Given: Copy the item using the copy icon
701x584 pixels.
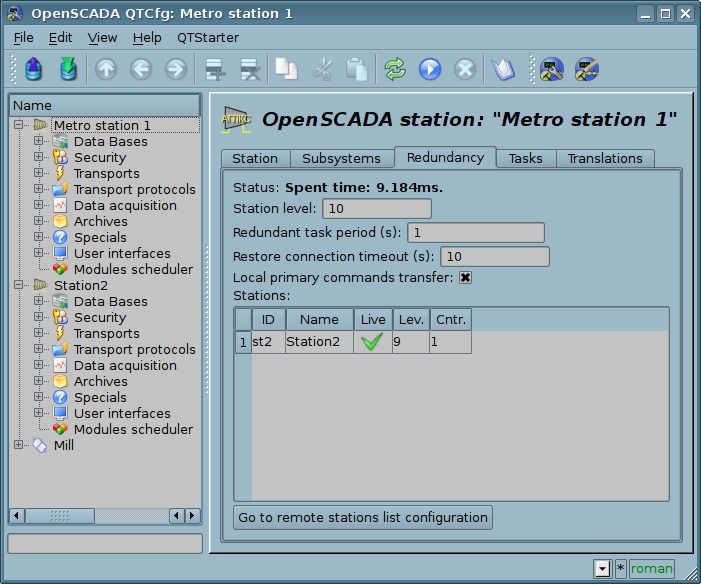Looking at the screenshot, I should pyautogui.click(x=286, y=69).
